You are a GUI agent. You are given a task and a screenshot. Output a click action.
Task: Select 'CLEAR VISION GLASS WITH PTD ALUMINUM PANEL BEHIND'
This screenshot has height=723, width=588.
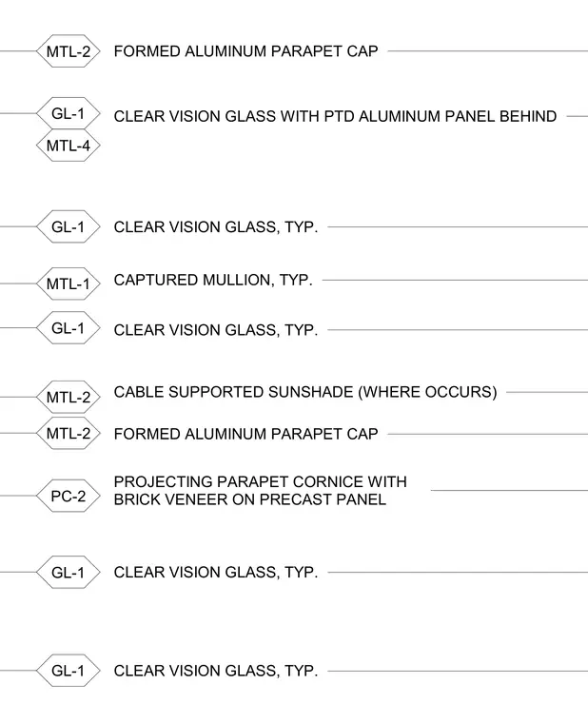click(335, 116)
